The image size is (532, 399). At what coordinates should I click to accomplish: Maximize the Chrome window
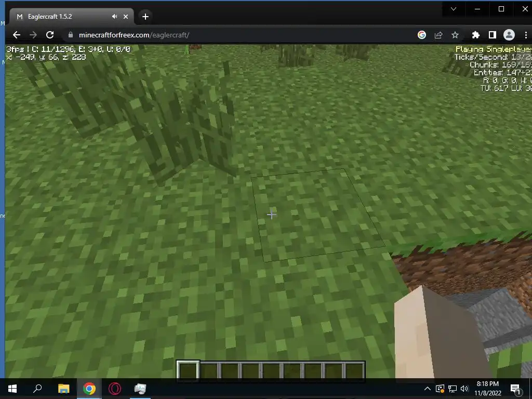(501, 9)
